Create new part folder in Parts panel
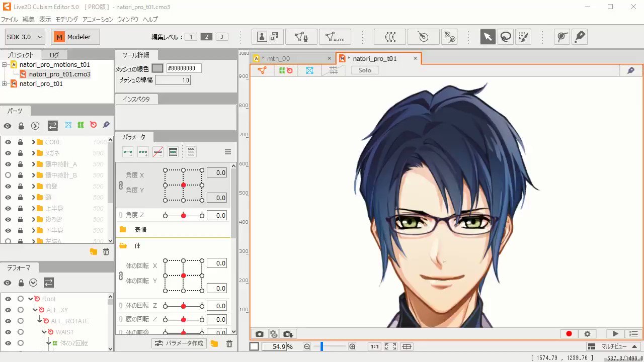The height and width of the screenshot is (362, 644). [94, 252]
